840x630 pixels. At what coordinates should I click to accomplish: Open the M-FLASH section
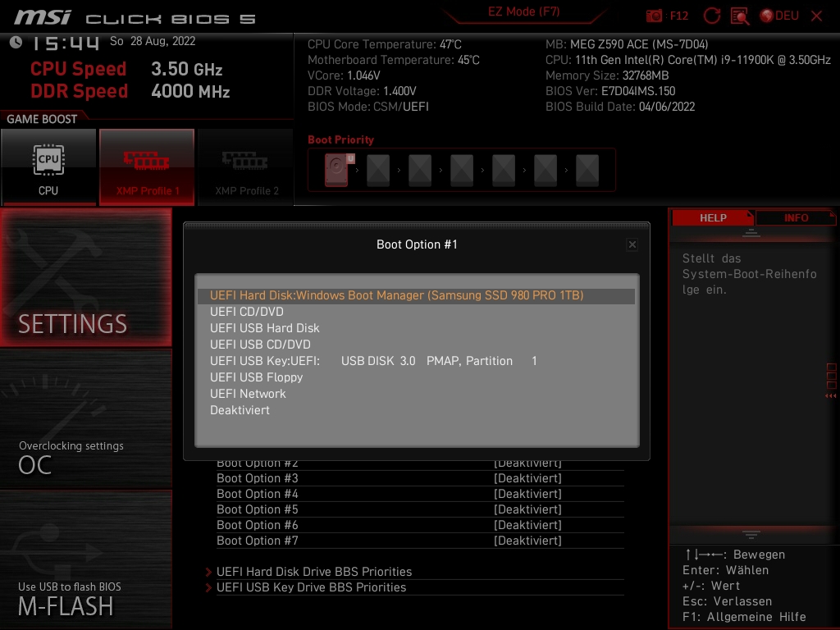point(85,559)
